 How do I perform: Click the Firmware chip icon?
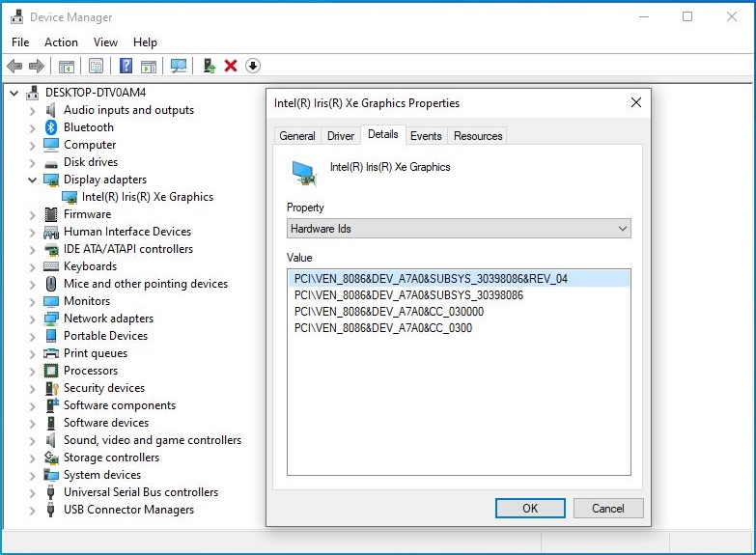pyautogui.click(x=50, y=214)
